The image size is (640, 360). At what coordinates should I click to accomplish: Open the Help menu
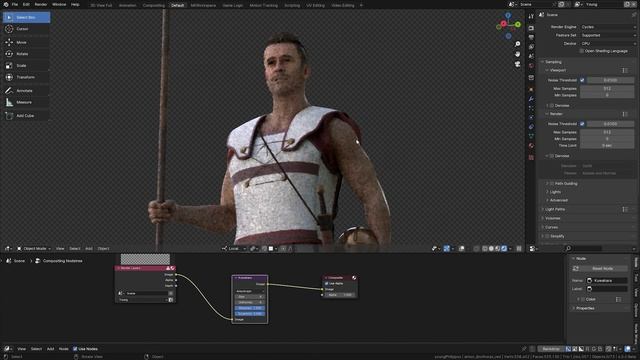pyautogui.click(x=75, y=4)
